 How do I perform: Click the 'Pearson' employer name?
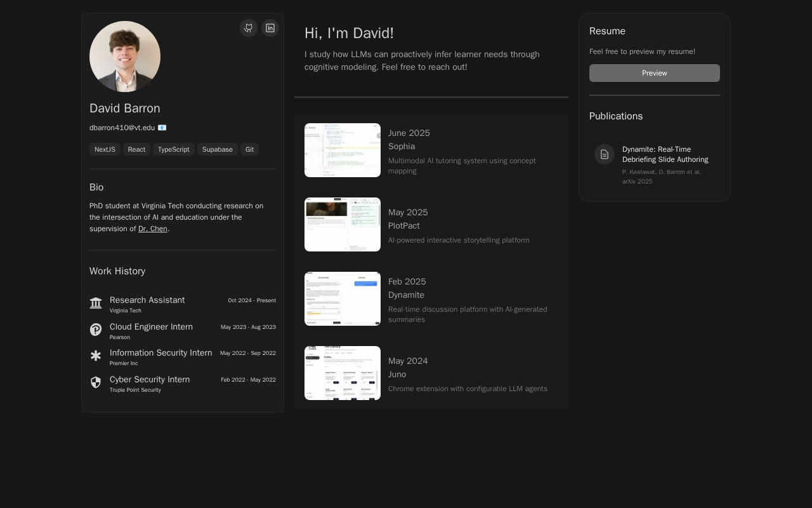click(120, 337)
